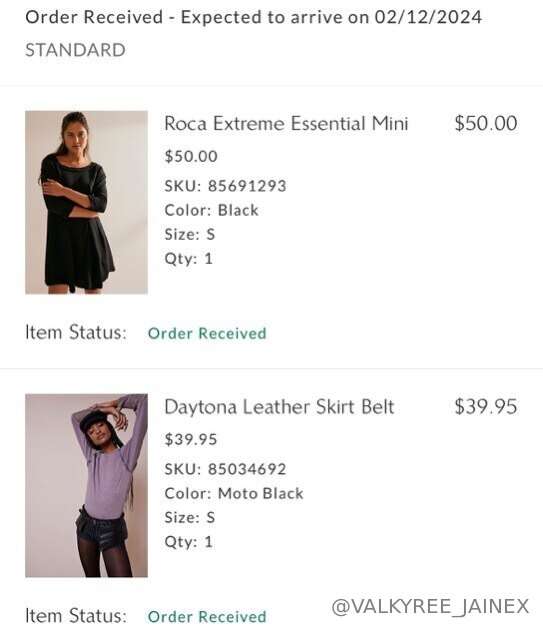Click the @VALKYREE_JAINEX watermark
Image resolution: width=543 pixels, height=631 pixels.
(430, 606)
